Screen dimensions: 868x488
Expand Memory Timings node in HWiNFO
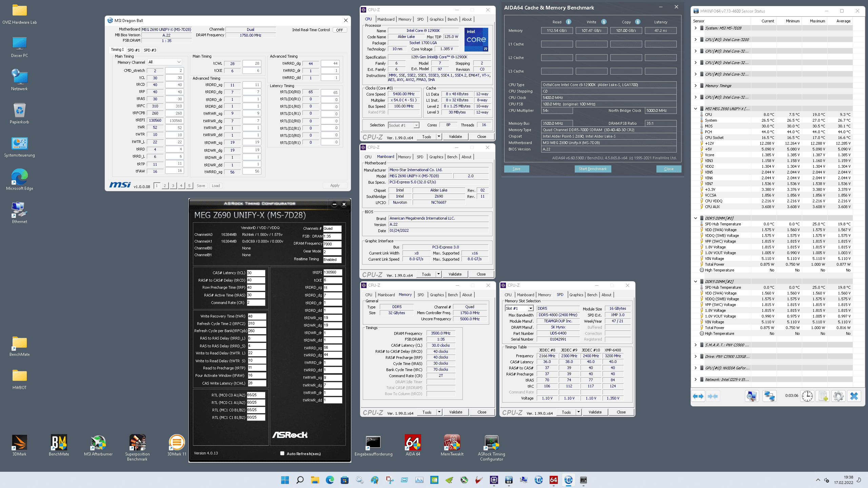pyautogui.click(x=696, y=86)
